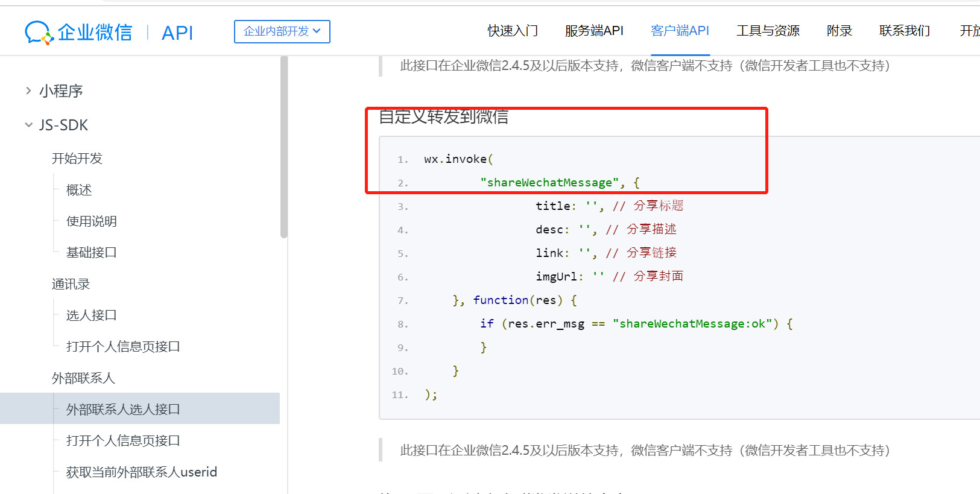Click the sidebar vertical scrollbar thumb
The width and height of the screenshot is (980, 494).
(x=284, y=147)
